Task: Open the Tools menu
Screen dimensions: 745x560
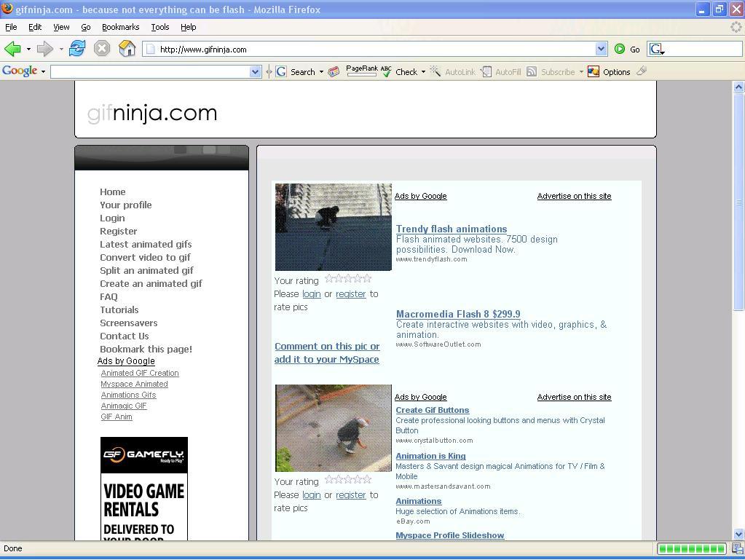Action: pos(160,27)
